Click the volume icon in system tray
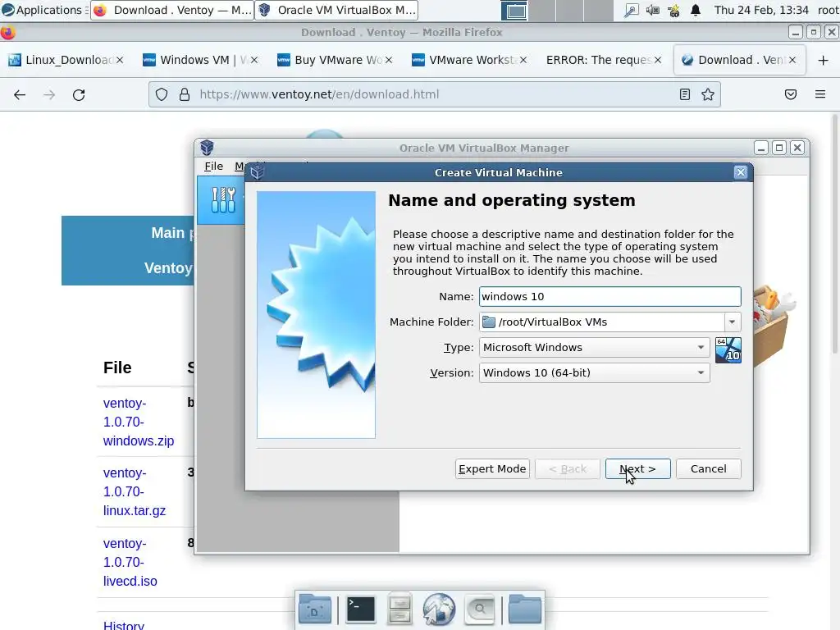The image size is (840, 630). [x=652, y=10]
